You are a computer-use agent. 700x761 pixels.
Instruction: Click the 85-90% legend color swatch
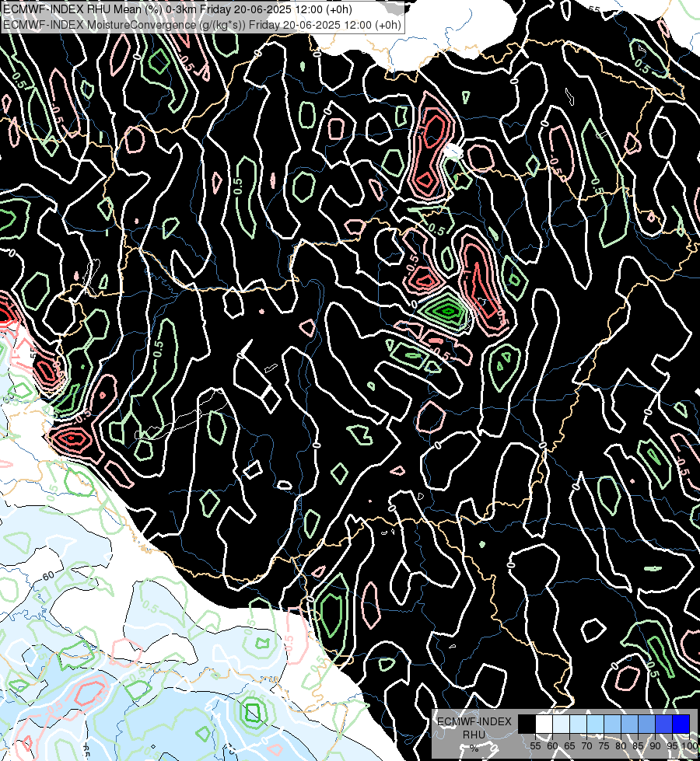tap(646, 724)
